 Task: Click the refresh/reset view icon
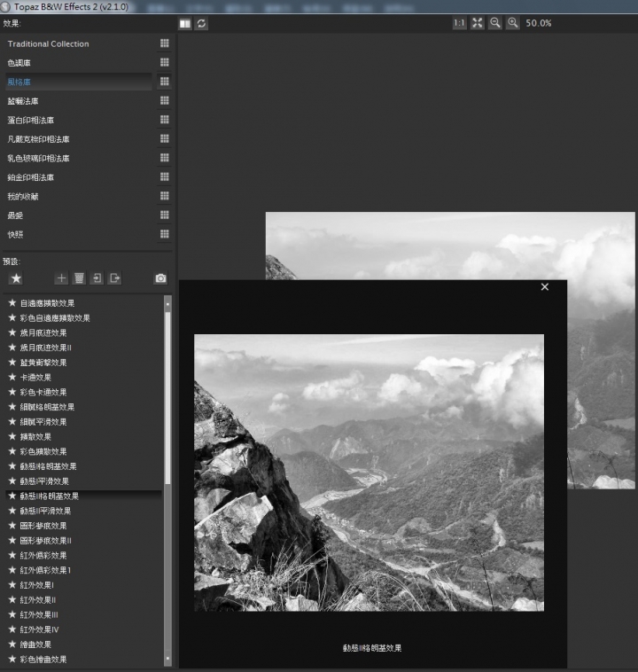tap(201, 24)
